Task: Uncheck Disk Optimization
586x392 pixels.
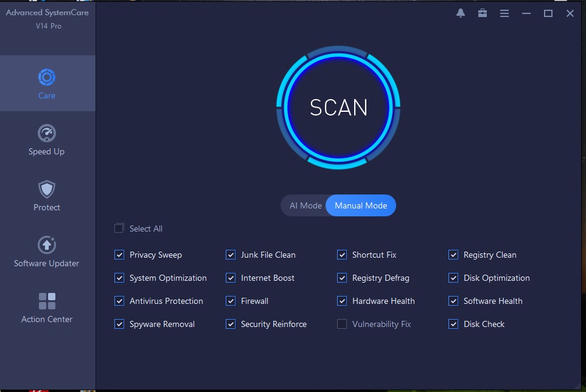Action: (x=453, y=278)
